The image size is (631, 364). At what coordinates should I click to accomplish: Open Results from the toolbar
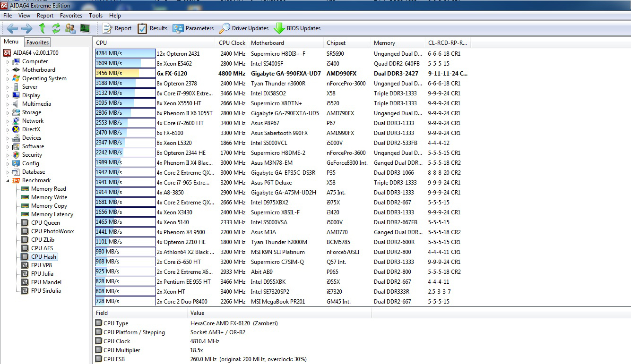coord(152,28)
